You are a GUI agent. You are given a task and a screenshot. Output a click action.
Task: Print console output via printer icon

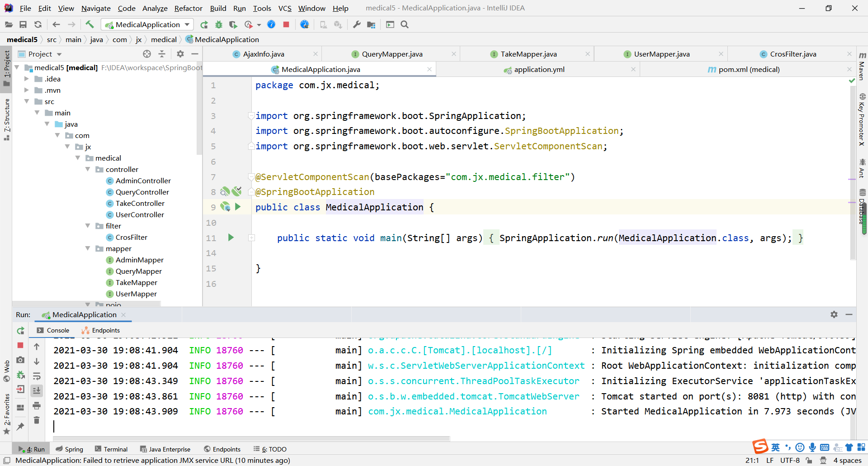coord(37,405)
